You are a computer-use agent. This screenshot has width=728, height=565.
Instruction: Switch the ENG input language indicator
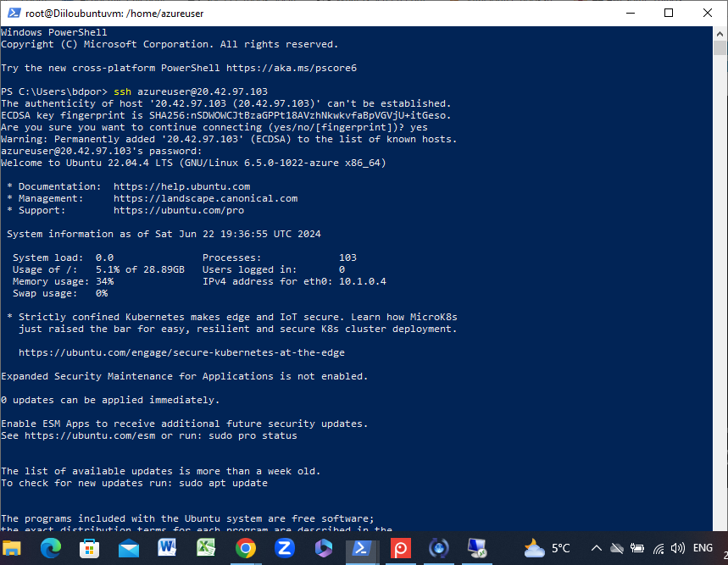pyautogui.click(x=703, y=548)
